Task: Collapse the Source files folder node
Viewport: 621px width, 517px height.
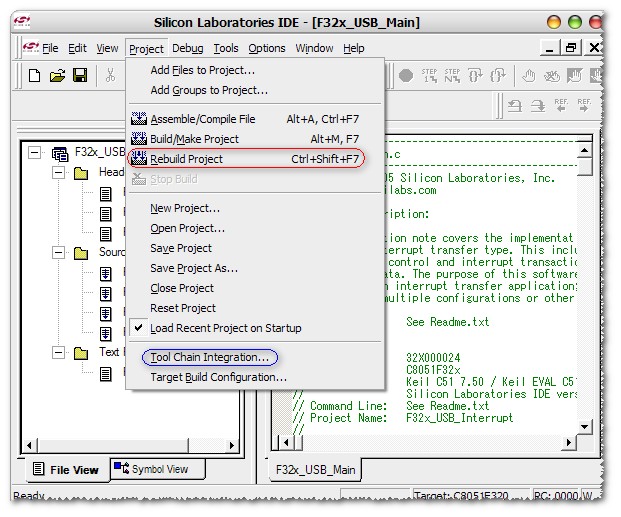Action: click(58, 252)
